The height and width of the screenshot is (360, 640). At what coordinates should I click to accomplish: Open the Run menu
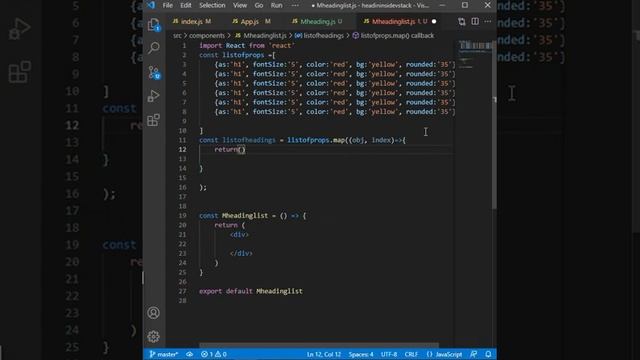(276, 5)
